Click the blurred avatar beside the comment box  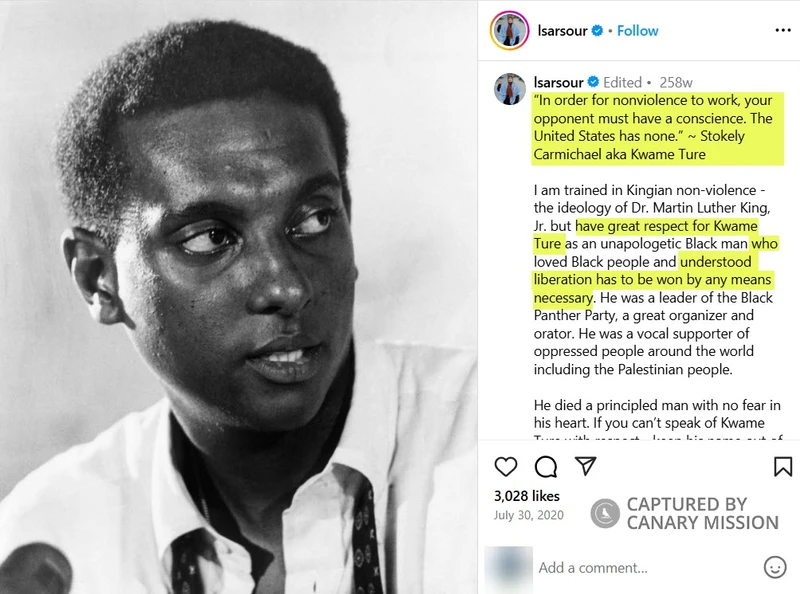pyautogui.click(x=506, y=566)
